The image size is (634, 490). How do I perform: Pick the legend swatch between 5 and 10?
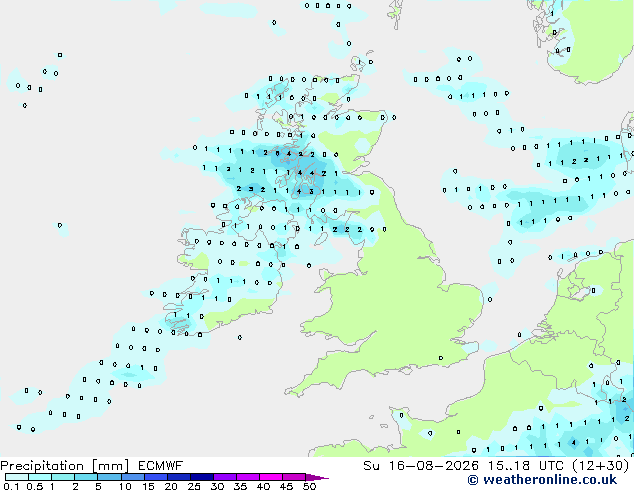[x=109, y=477]
